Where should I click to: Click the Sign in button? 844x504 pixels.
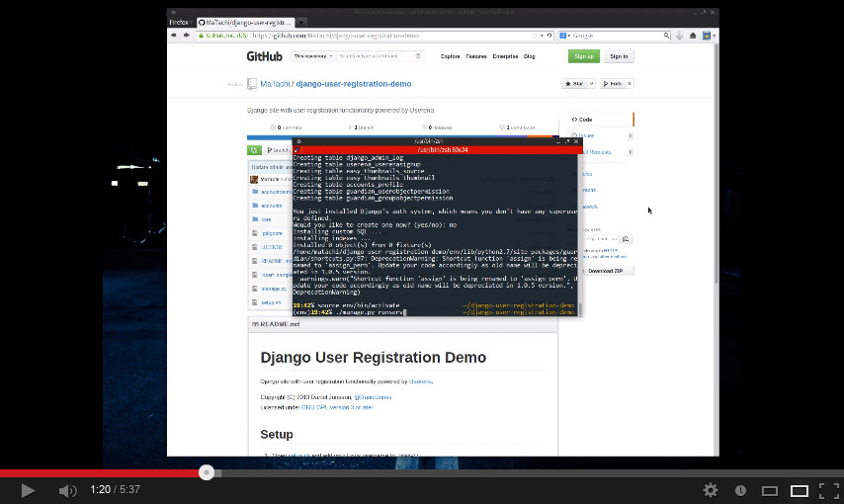(619, 56)
